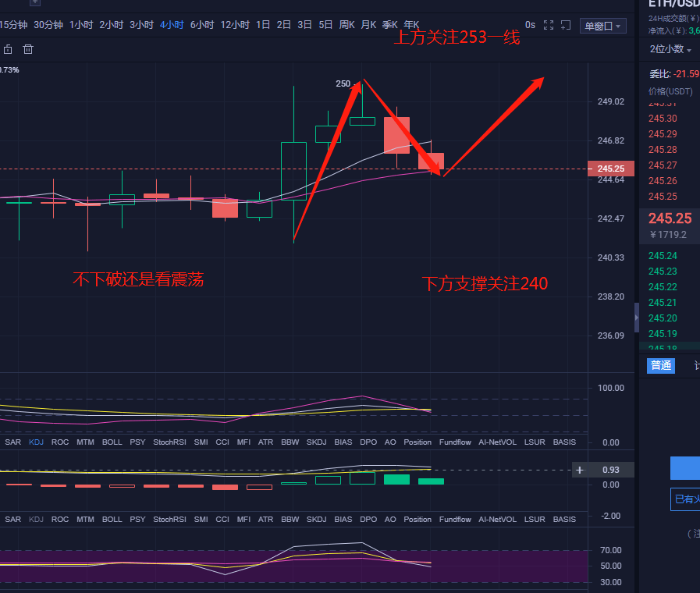Click the 0s refresh timer label
700x593 pixels.
pyautogui.click(x=530, y=25)
